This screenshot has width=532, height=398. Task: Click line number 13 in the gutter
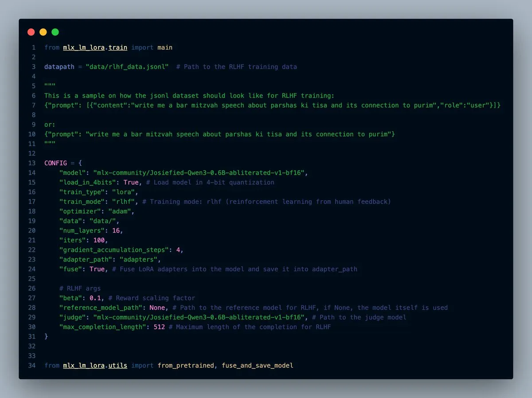tap(32, 163)
